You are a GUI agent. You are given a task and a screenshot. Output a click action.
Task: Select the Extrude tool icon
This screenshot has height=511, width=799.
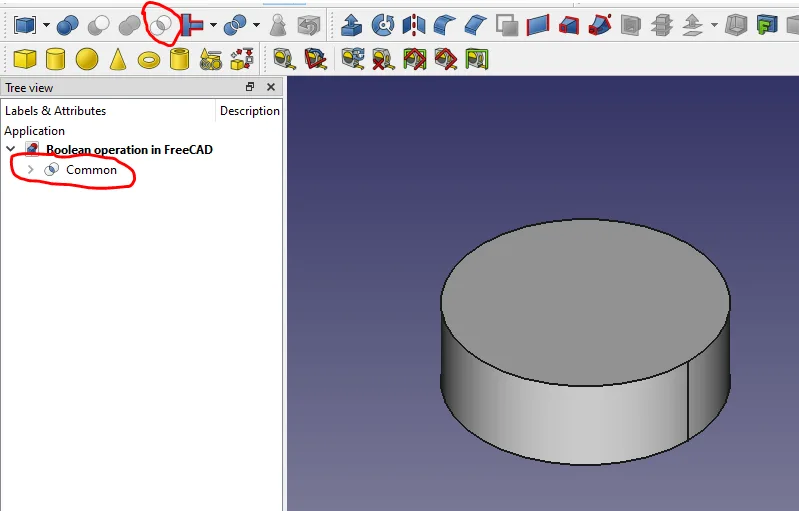(351, 24)
